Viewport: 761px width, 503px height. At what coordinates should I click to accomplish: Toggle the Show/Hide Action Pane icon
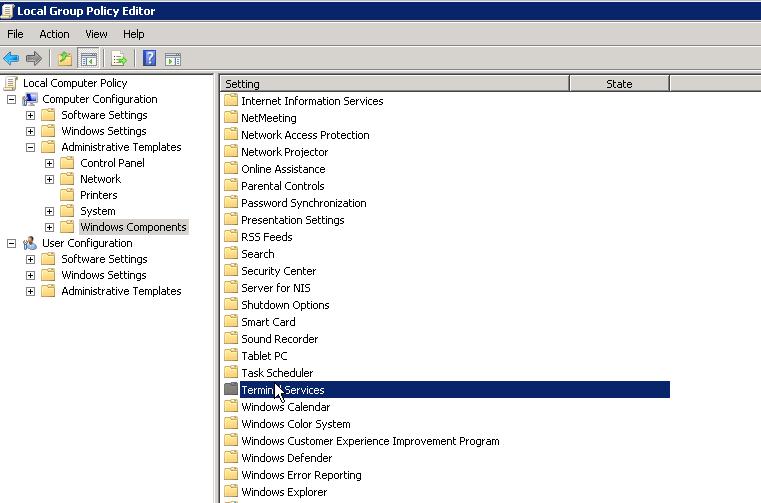[173, 59]
